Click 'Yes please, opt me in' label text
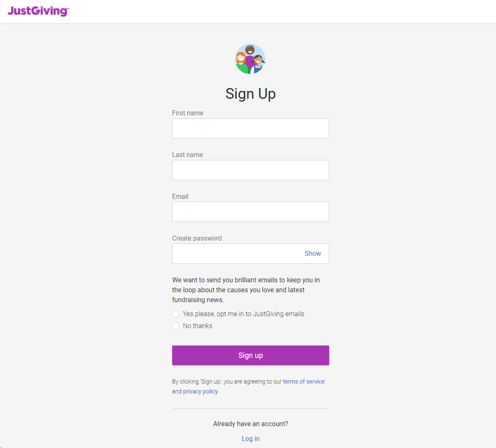The height and width of the screenshot is (448, 496). pyautogui.click(x=244, y=314)
